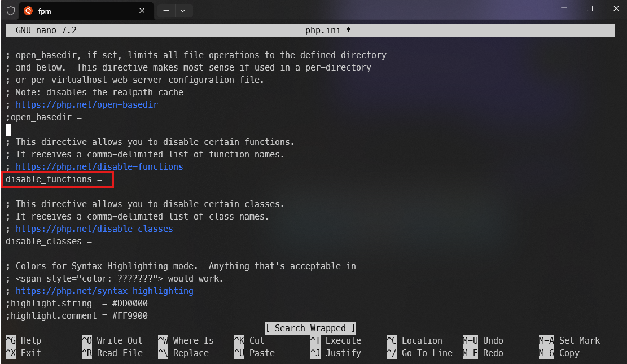
Task: Close the fpm terminal tab
Action: [142, 10]
